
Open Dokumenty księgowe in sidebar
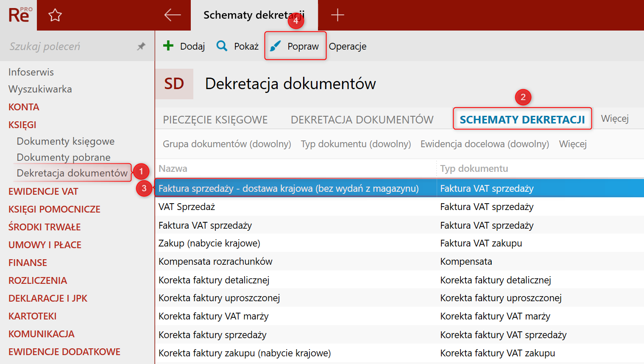(x=66, y=141)
